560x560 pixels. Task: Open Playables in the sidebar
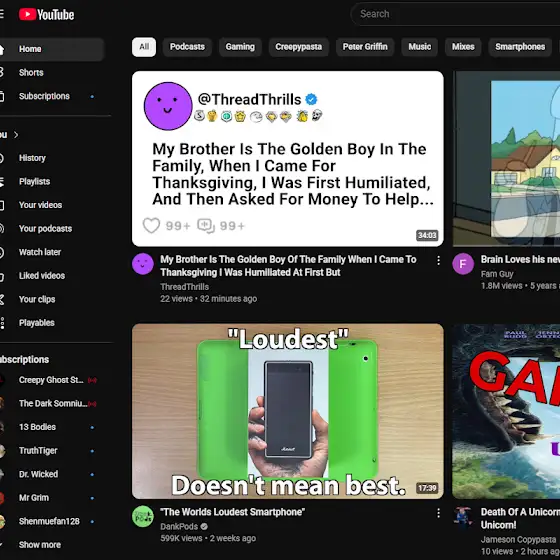36,323
